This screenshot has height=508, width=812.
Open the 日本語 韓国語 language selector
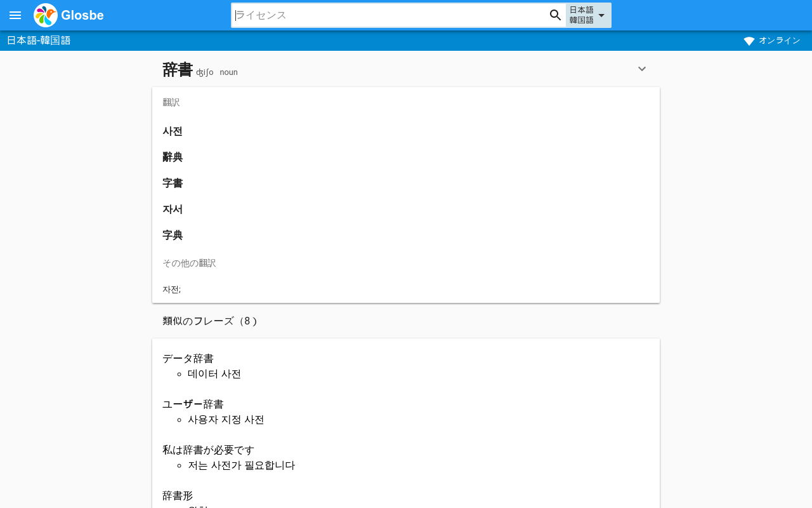pyautogui.click(x=589, y=15)
